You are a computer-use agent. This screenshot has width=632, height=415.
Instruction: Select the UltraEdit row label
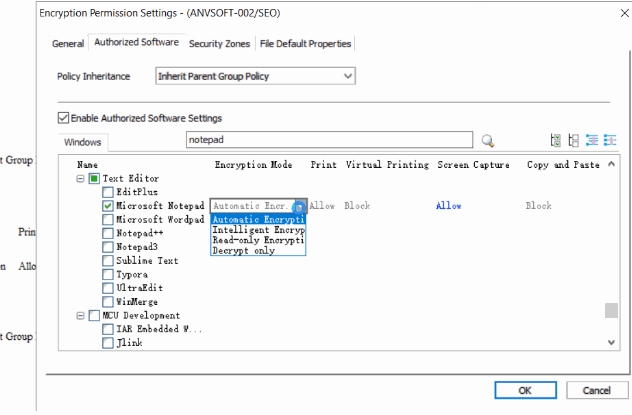[140, 288]
